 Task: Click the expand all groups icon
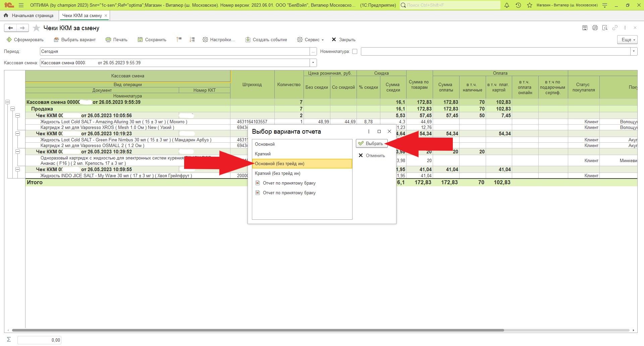192,40
